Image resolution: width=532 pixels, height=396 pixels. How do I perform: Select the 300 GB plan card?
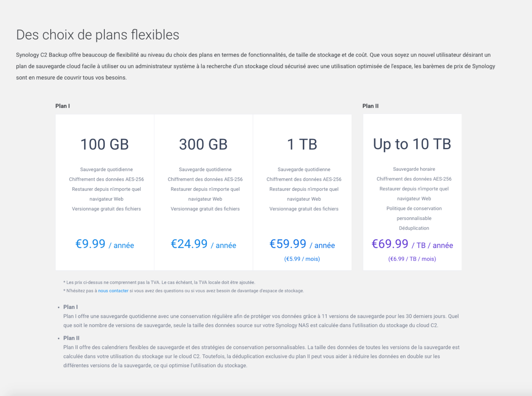click(x=203, y=192)
